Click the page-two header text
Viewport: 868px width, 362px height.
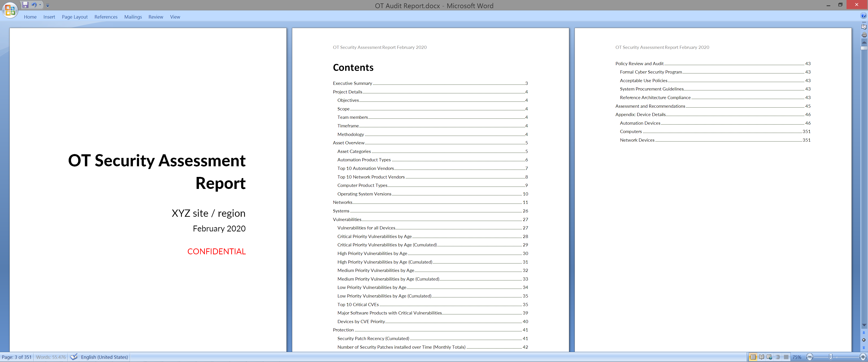[x=380, y=47]
